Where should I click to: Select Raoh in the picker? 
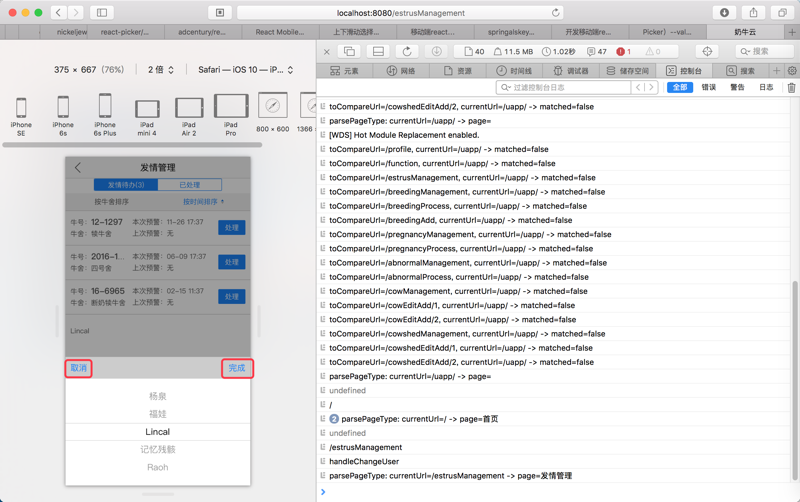(x=158, y=467)
